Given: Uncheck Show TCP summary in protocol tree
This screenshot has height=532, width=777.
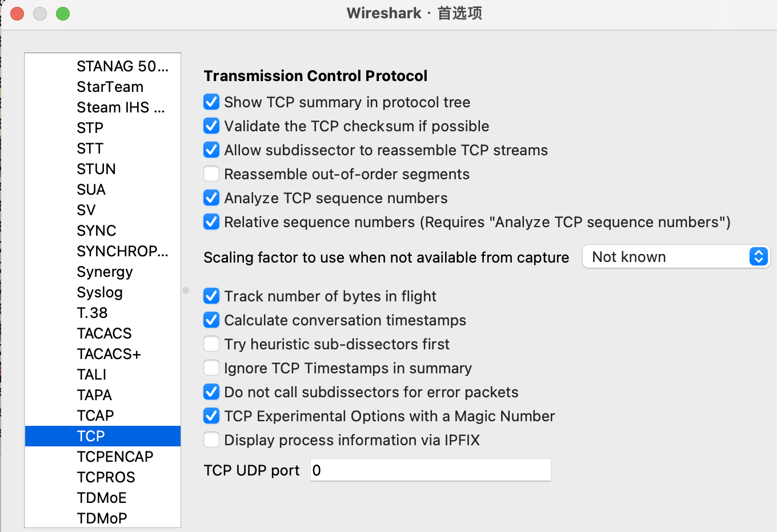Looking at the screenshot, I should [211, 102].
